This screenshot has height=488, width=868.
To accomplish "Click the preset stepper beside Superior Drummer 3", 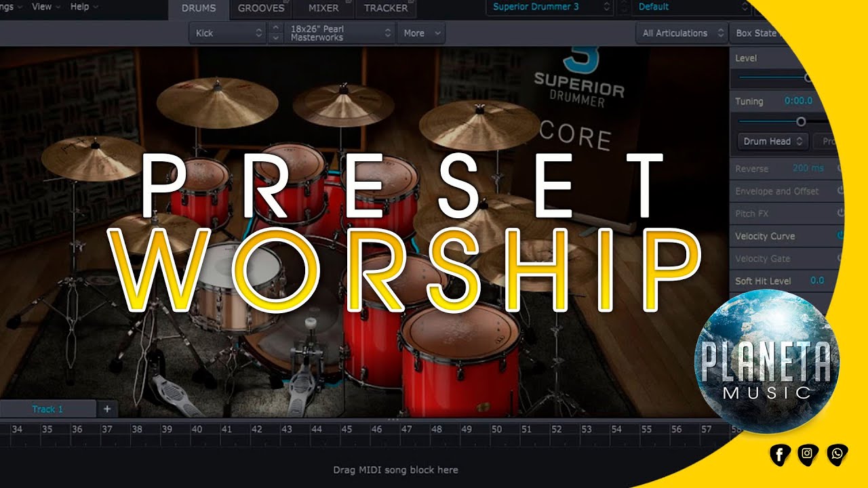I will (623, 7).
